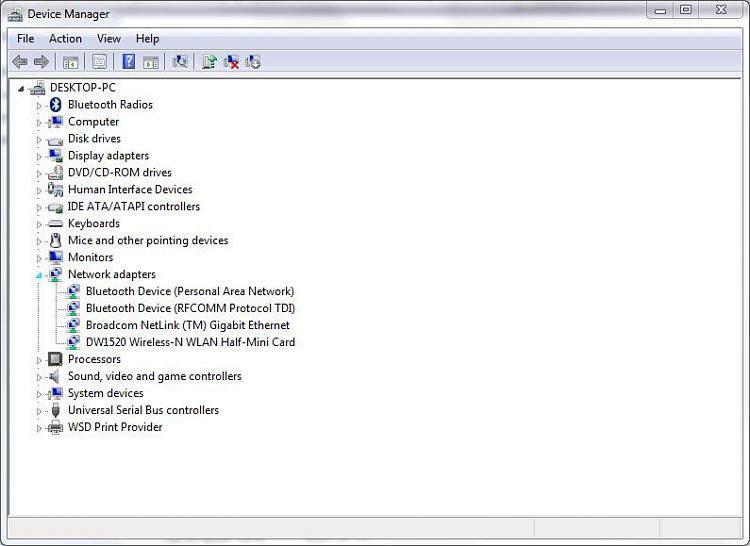Image resolution: width=750 pixels, height=546 pixels.
Task: Click the blue Help question mark icon
Action: 128,62
